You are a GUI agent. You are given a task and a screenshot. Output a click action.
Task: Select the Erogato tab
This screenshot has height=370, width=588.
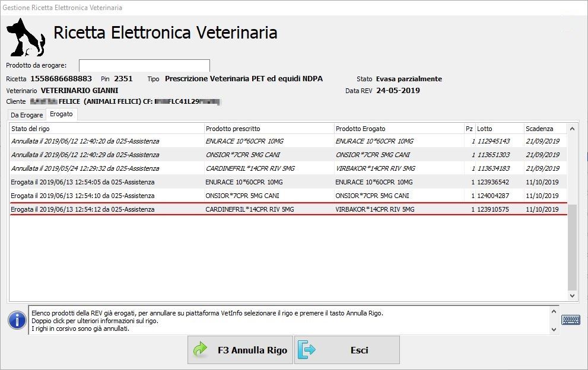coord(61,114)
